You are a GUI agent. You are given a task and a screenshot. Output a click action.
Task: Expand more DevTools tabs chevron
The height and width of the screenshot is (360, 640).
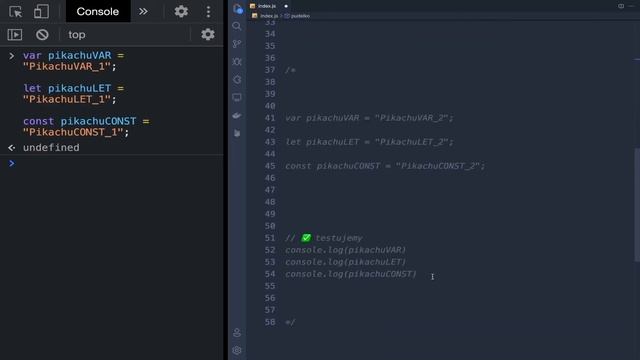pyautogui.click(x=143, y=11)
